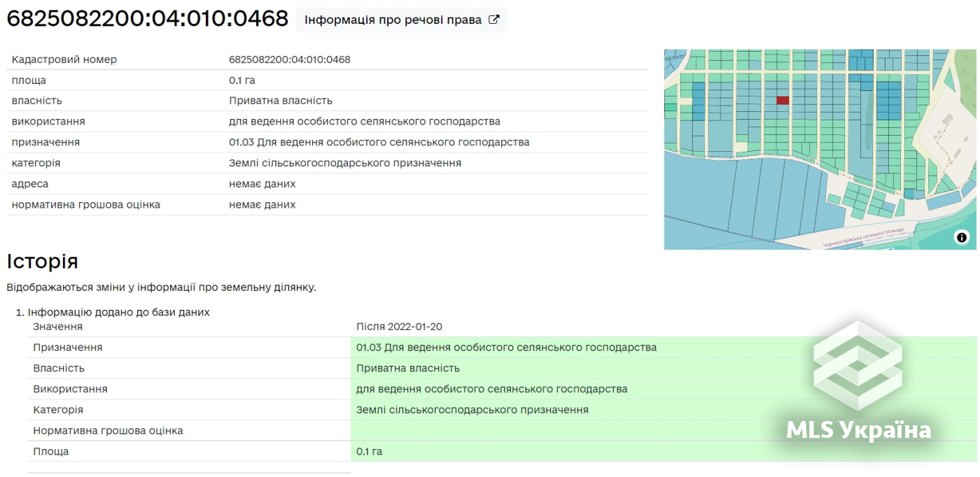Click the Відображаються зміни description sentence
Screen dimensions: 980x477
click(161, 287)
